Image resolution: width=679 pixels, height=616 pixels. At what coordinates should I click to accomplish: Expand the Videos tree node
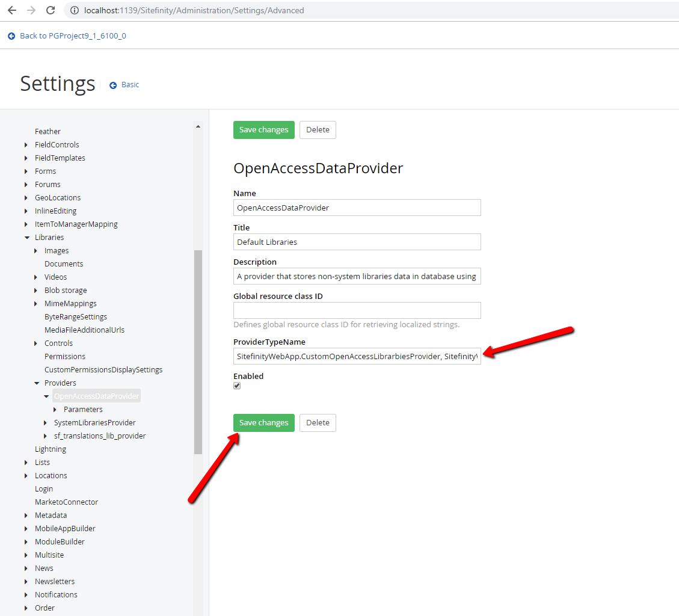tap(35, 277)
